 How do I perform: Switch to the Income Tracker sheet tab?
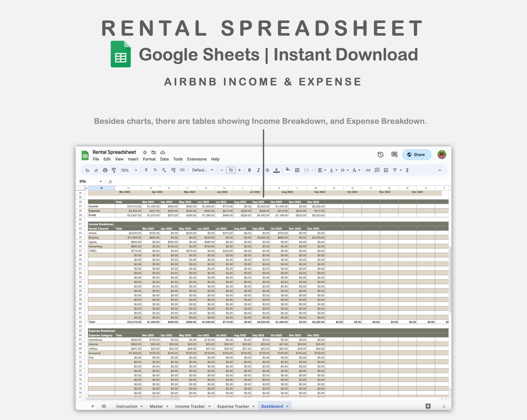coord(190,406)
